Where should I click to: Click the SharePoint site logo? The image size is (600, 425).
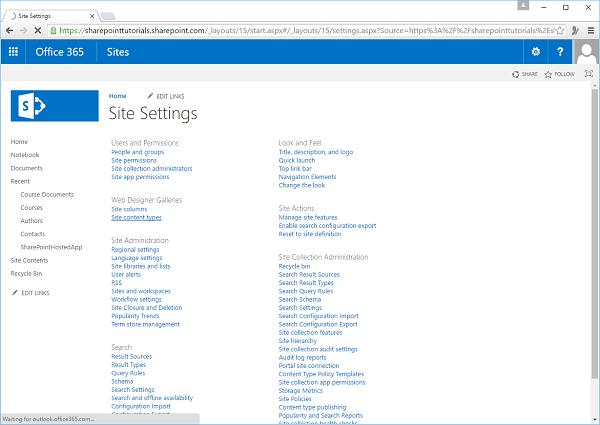tap(54, 106)
